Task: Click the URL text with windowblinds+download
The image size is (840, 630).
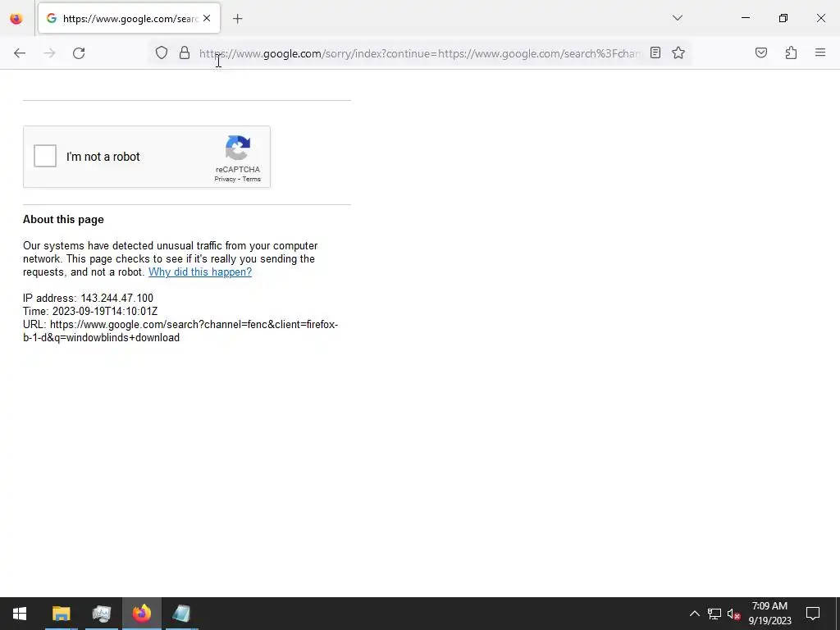Action: tap(180, 331)
